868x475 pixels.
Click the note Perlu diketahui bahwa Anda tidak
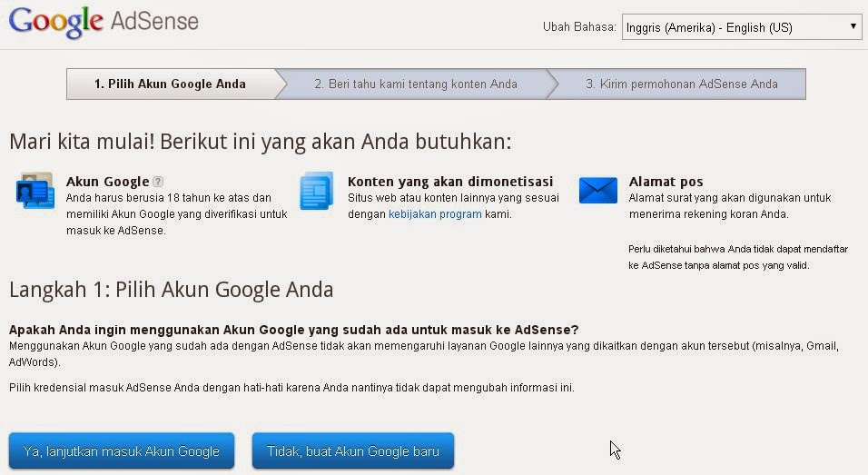738,257
